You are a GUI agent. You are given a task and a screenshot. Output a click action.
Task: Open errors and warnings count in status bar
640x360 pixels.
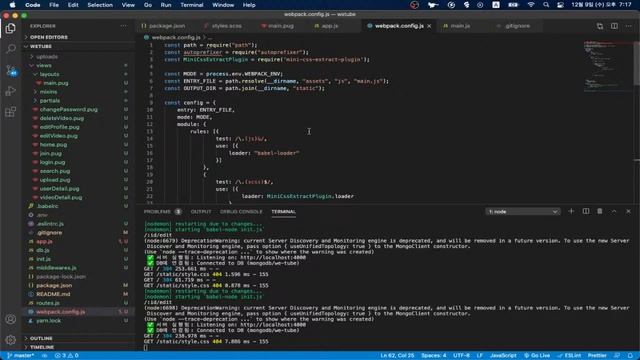coord(67,356)
